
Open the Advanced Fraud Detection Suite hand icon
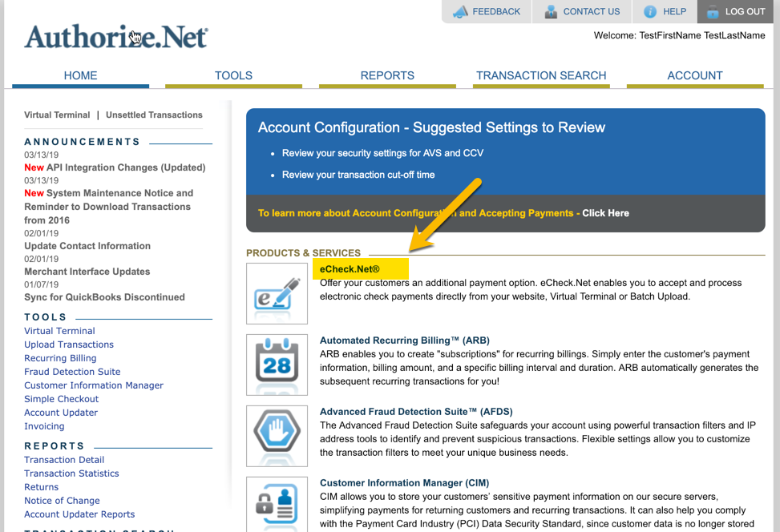277,436
